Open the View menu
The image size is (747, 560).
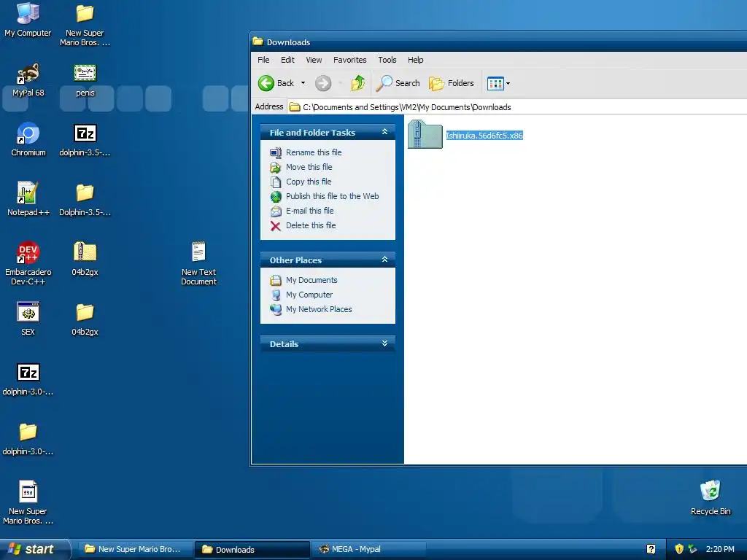click(314, 60)
